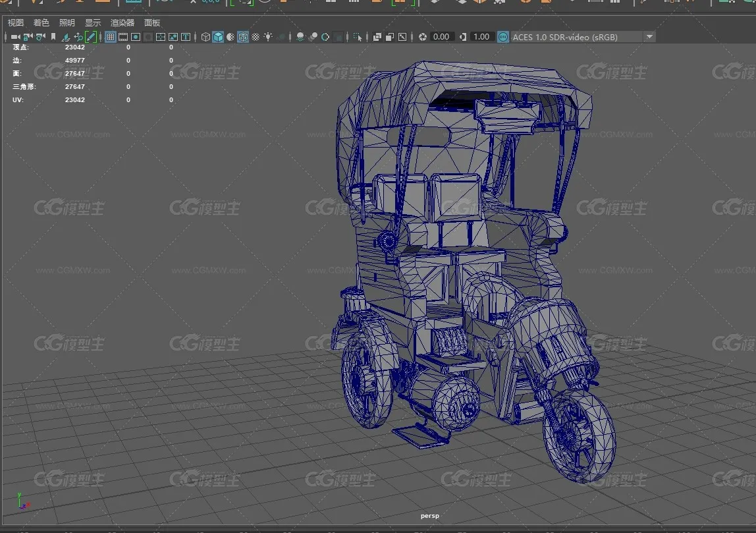
Task: Toggle the Field Chart icon
Action: click(x=161, y=37)
